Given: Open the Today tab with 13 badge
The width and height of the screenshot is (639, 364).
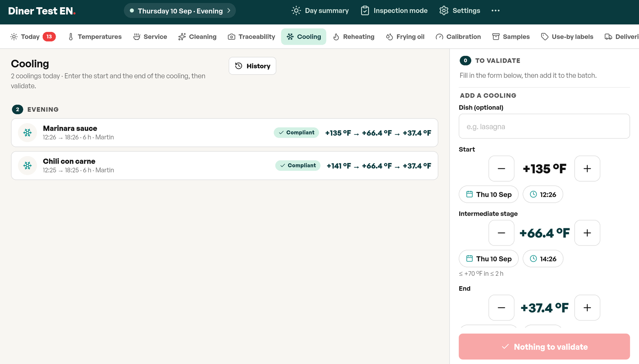Looking at the screenshot, I should 33,37.
